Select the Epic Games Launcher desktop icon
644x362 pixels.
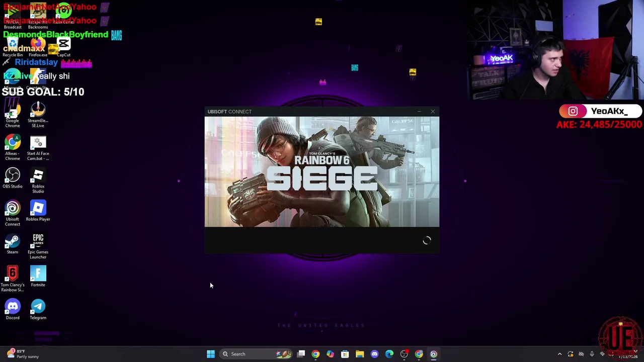pyautogui.click(x=38, y=246)
